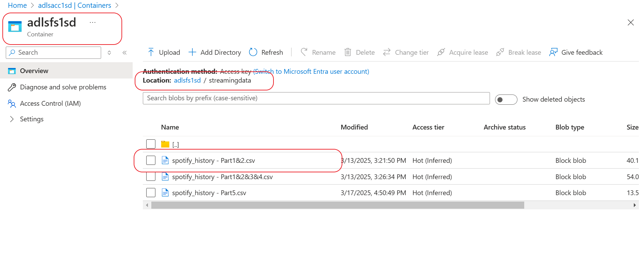Viewport: 644px width, 258px height.
Task: Open the container ellipsis more options
Action: click(93, 22)
